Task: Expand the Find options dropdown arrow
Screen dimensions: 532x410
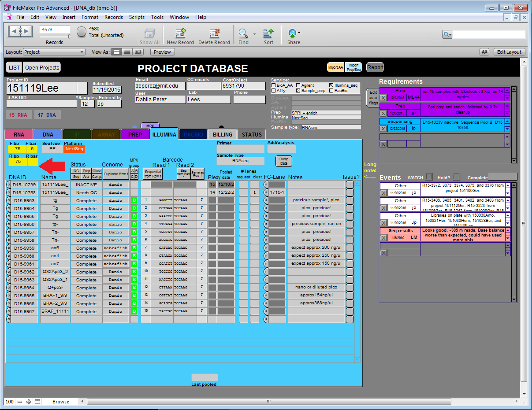Action: point(254,33)
